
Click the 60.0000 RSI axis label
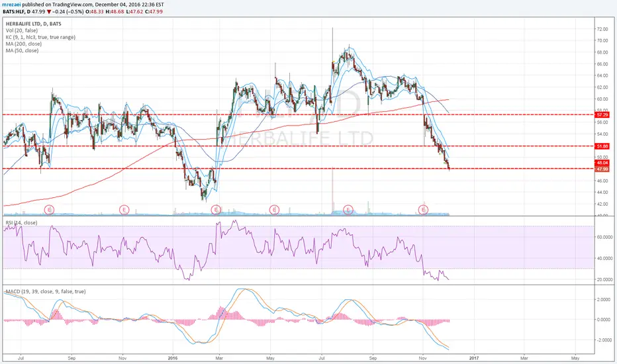click(604, 238)
